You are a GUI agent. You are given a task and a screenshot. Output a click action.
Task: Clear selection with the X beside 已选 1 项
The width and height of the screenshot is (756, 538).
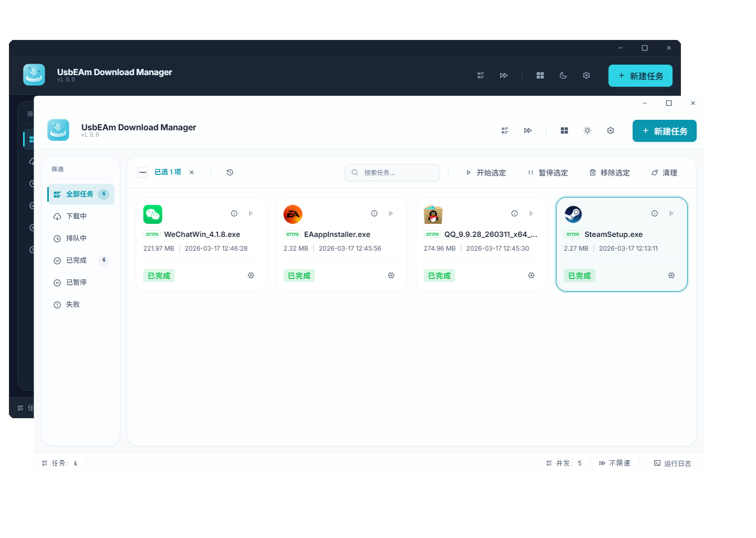click(192, 172)
